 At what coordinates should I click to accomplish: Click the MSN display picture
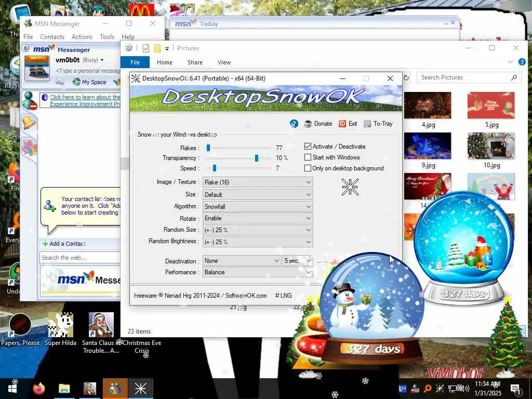point(37,68)
